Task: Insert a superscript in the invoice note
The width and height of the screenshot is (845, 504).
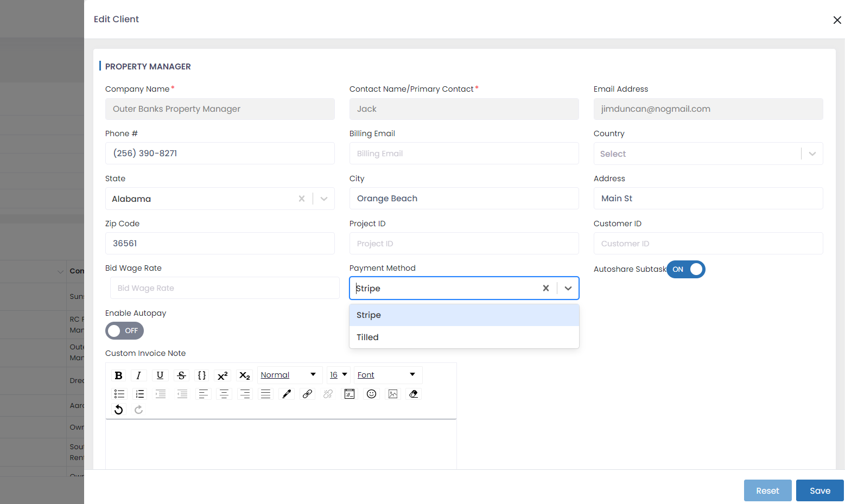Action: coord(223,375)
